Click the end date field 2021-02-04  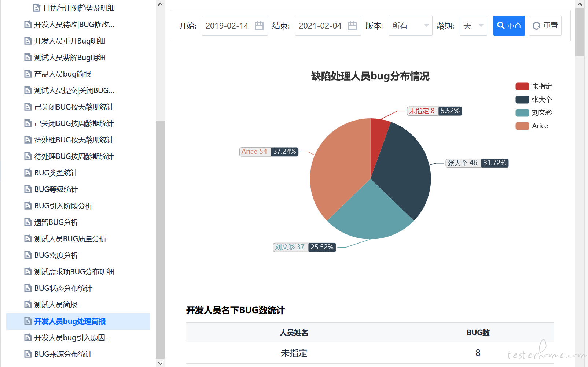click(x=328, y=26)
